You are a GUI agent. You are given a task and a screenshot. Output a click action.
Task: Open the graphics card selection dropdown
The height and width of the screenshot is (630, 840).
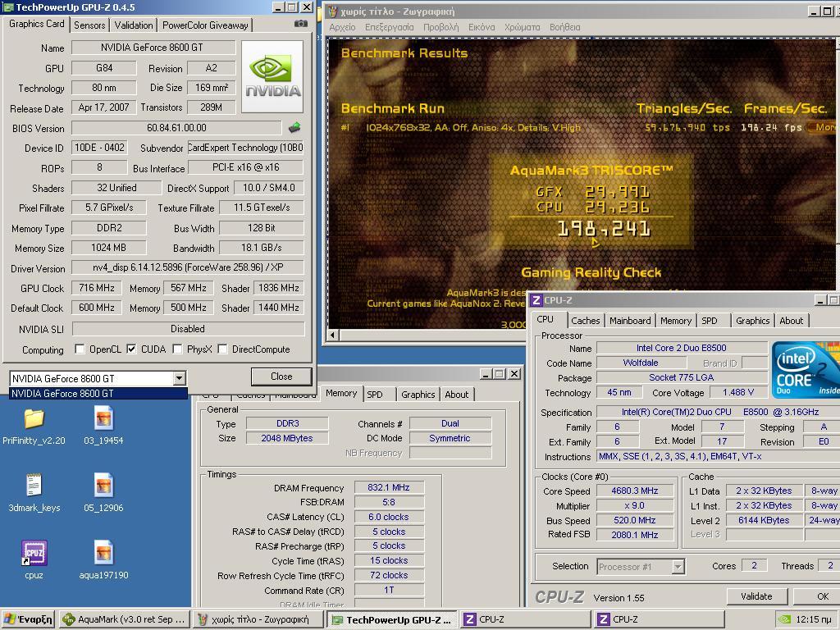pos(180,378)
